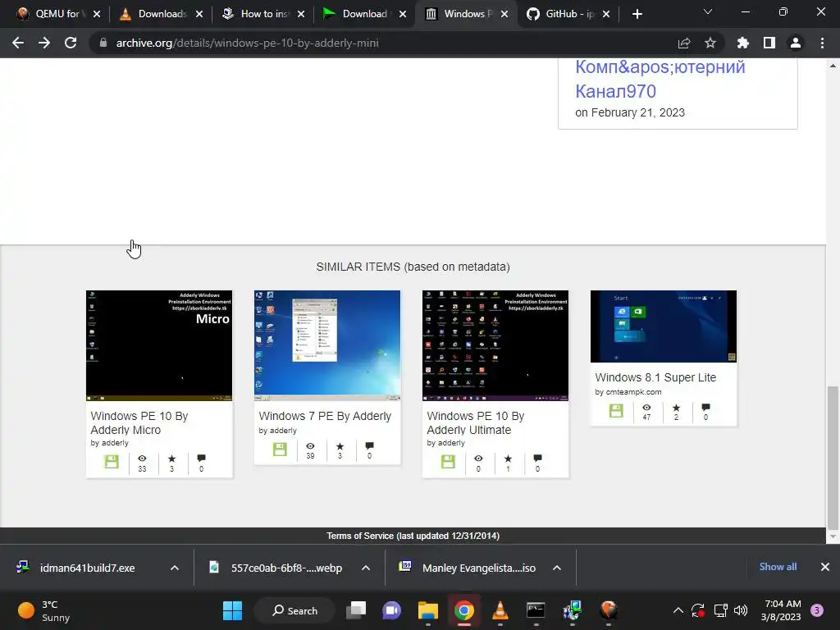Open the Комп'ютерний Канал970 reviewer link
Viewport: 840px width, 630px height.
(660, 79)
